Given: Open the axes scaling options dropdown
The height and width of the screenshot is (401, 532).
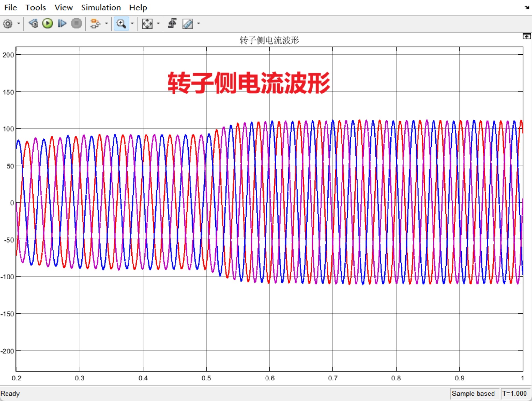Looking at the screenshot, I should click(158, 24).
